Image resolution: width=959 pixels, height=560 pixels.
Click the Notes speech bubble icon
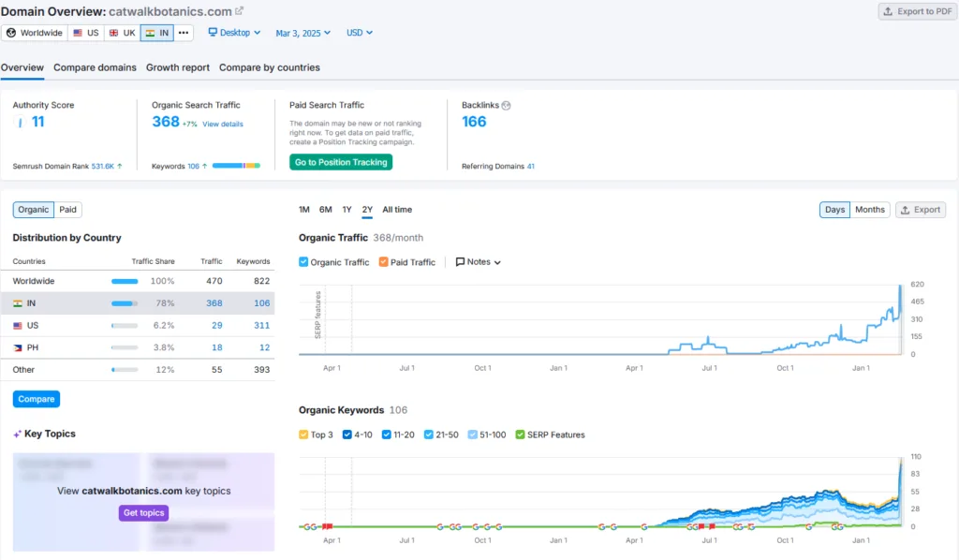click(x=460, y=261)
